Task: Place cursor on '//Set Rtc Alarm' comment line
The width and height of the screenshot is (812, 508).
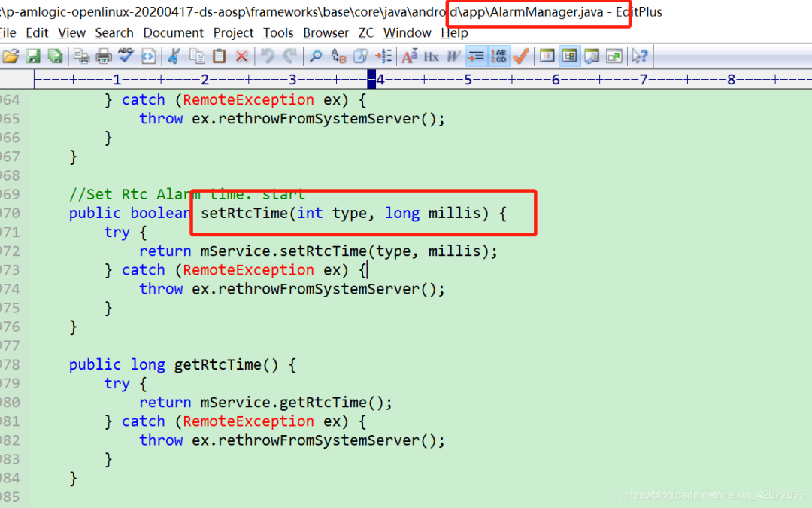Action: (187, 194)
